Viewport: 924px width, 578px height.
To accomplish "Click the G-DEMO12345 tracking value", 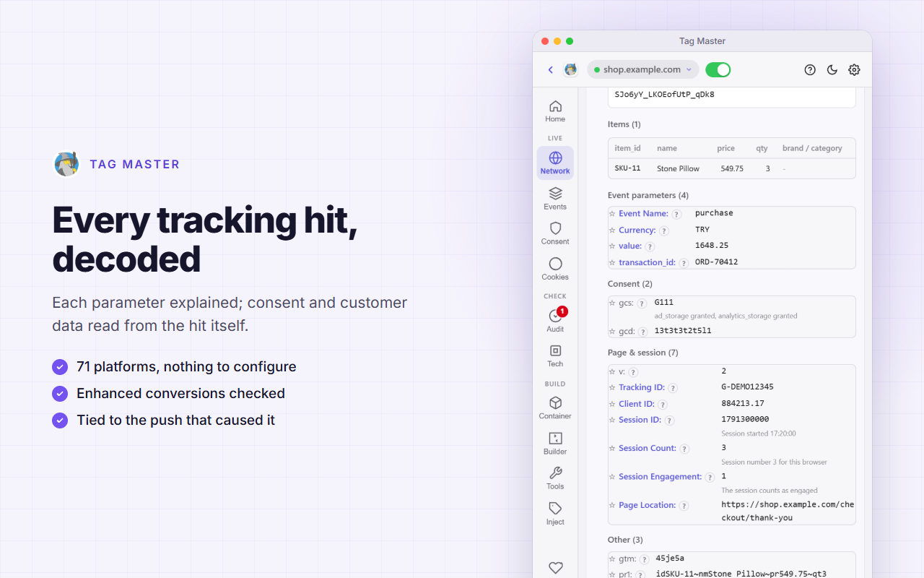I will tap(747, 387).
